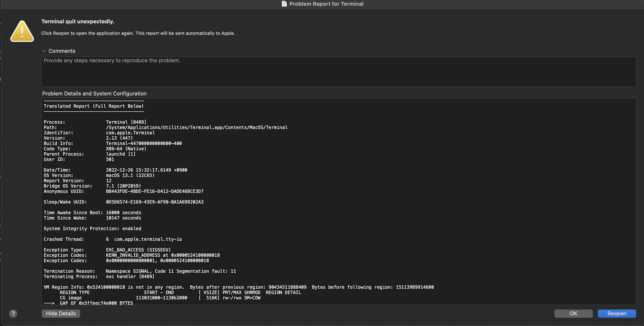Viewport: 644px width, 326px height.
Task: Click the 'KERN_INVALID_ADDRESS at 0x0000524100000018' line
Action: [x=163, y=255]
